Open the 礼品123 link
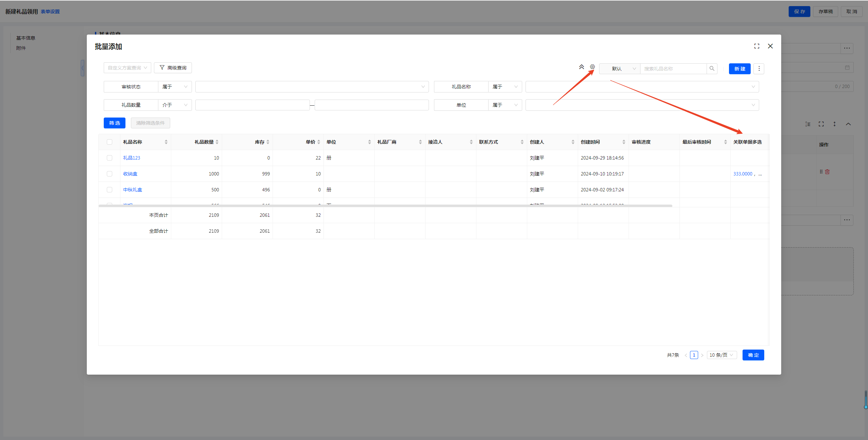The image size is (868, 440). tap(132, 158)
